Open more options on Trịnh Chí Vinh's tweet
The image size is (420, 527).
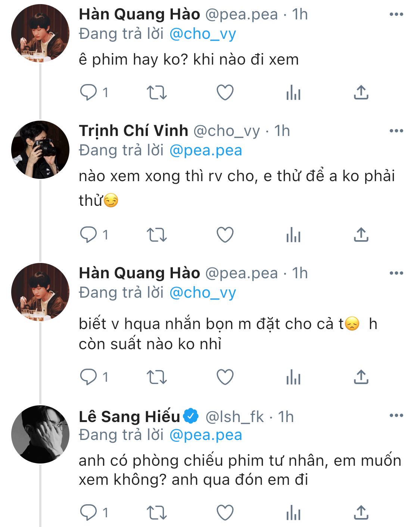pyautogui.click(x=396, y=131)
